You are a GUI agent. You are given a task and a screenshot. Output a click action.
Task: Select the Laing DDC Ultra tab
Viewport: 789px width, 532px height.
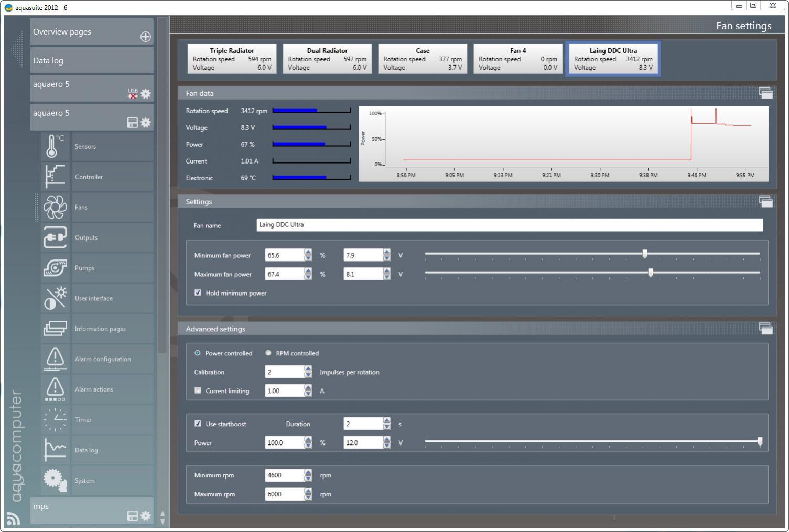[613, 59]
